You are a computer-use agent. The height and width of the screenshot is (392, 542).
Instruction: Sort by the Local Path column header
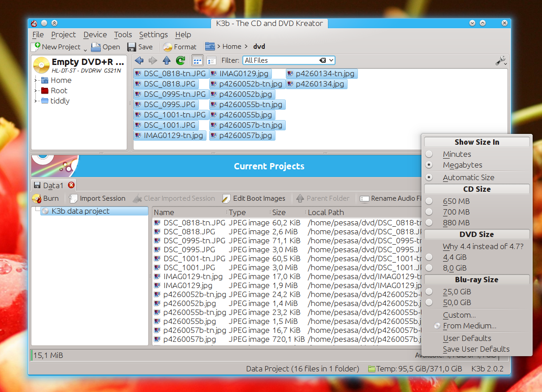pyautogui.click(x=364, y=212)
